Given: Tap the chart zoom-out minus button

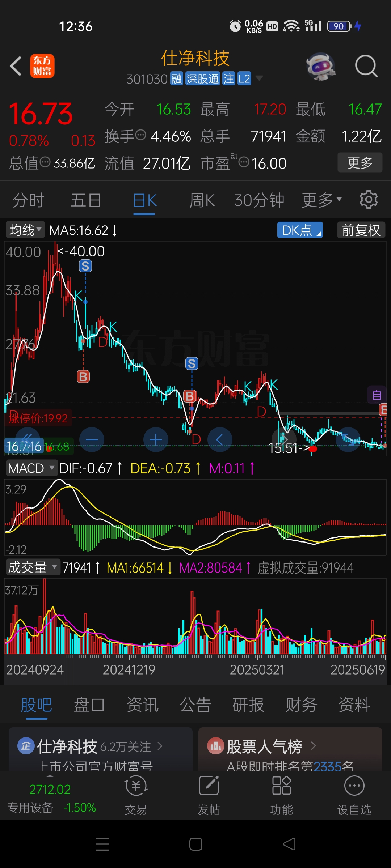Looking at the screenshot, I should click(x=92, y=440).
